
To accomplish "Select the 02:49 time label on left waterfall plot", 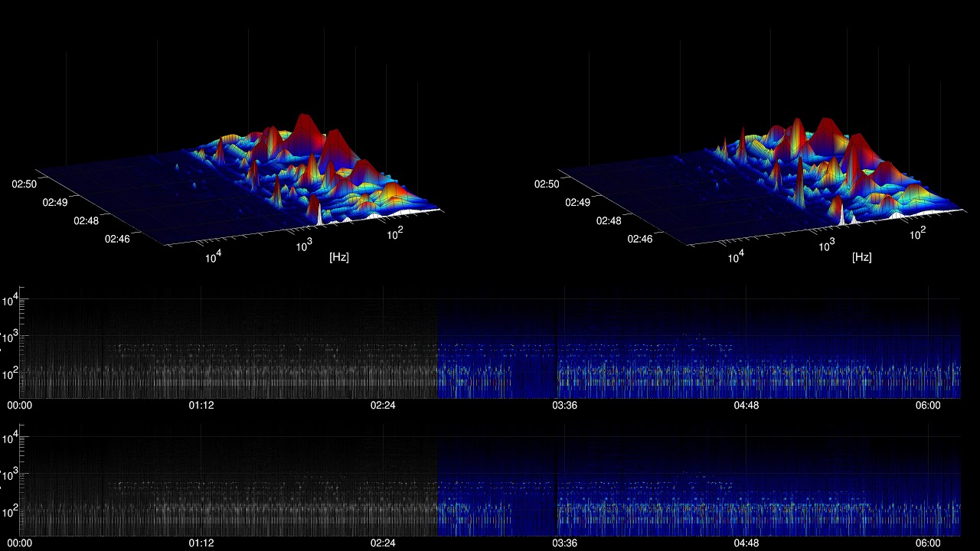I will [x=54, y=202].
